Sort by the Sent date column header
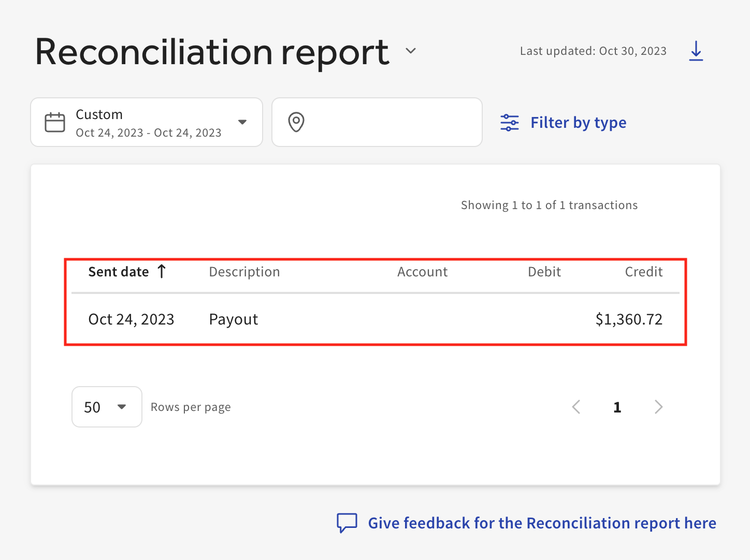The height and width of the screenshot is (560, 750). 118,271
